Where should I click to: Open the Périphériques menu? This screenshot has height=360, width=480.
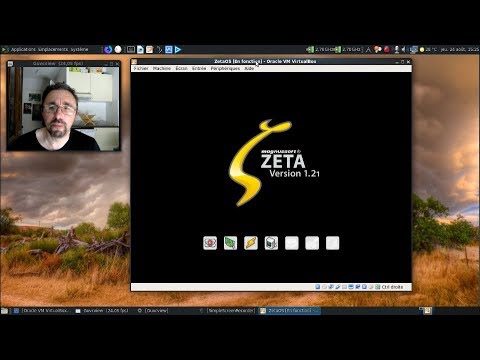click(225, 68)
